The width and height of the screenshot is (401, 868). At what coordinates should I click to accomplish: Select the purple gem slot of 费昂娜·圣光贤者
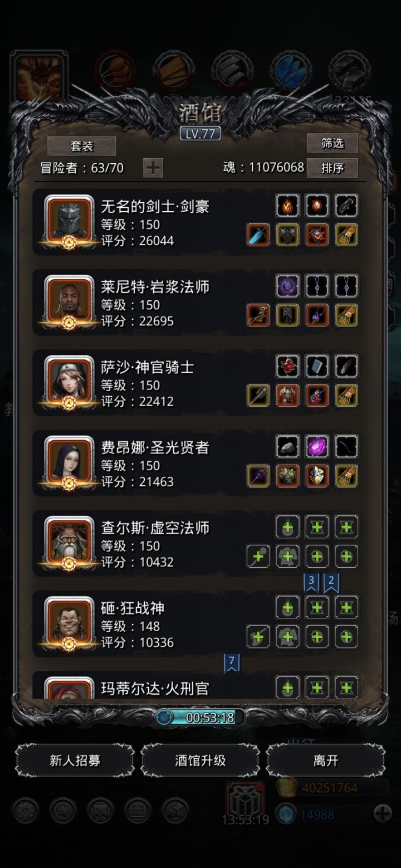click(317, 447)
